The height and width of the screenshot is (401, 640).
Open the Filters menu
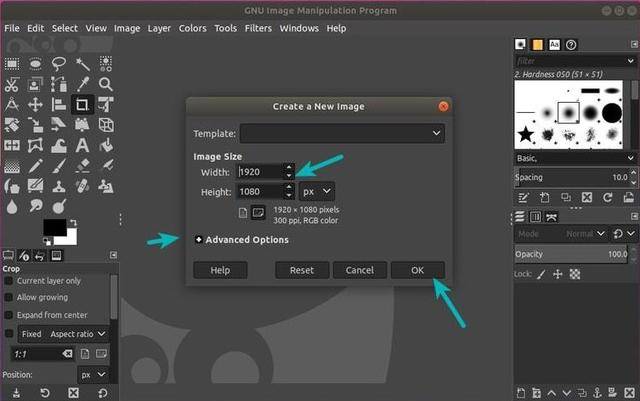[258, 28]
